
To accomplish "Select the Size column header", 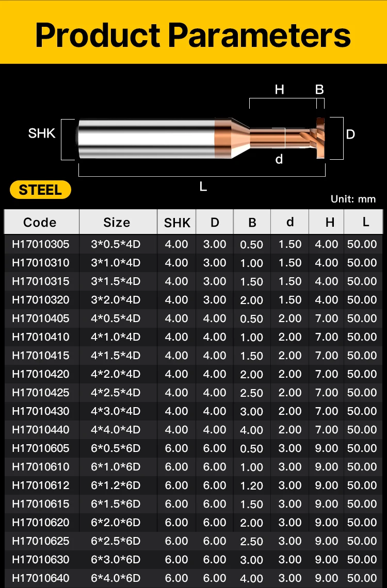I will click(117, 222).
